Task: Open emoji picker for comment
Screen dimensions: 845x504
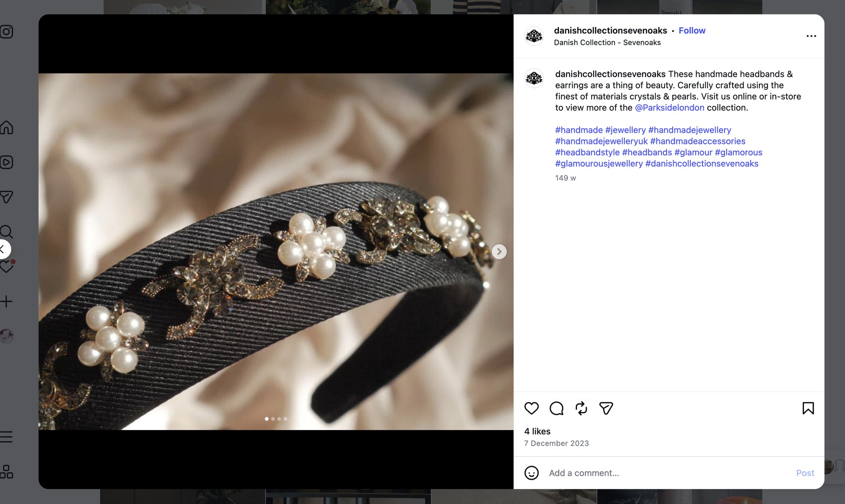Action: click(x=532, y=473)
